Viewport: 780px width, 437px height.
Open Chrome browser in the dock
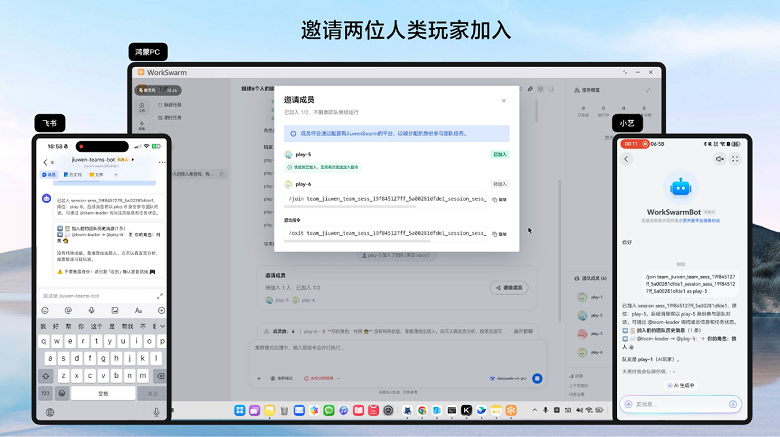click(x=422, y=411)
